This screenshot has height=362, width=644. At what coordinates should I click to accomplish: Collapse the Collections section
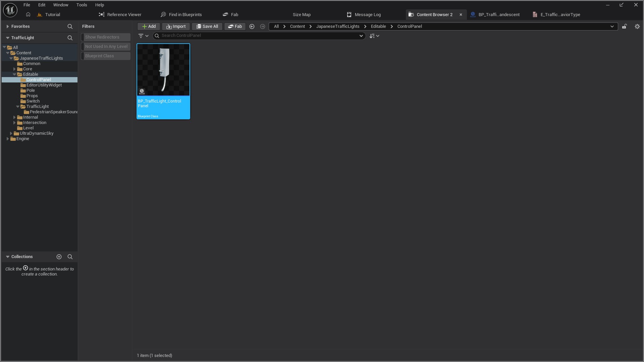coord(7,257)
